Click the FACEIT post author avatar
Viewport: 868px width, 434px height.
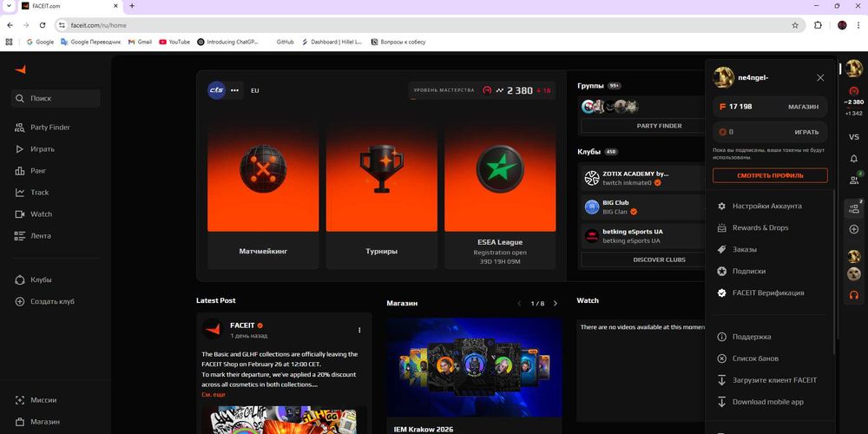coord(212,329)
